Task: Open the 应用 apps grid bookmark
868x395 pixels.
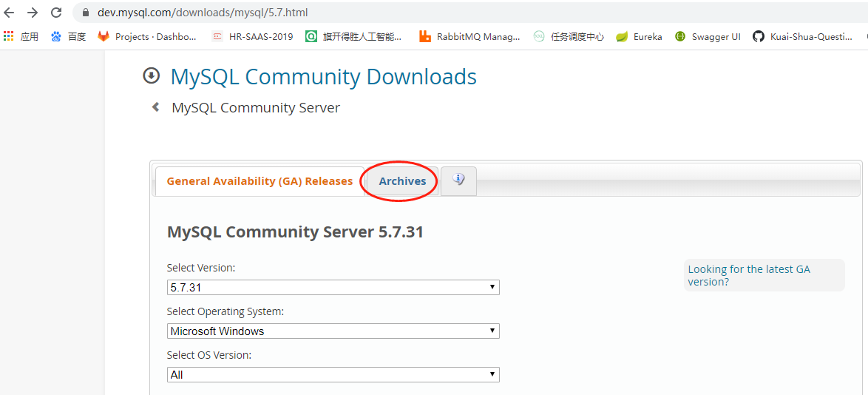Action: (x=21, y=36)
